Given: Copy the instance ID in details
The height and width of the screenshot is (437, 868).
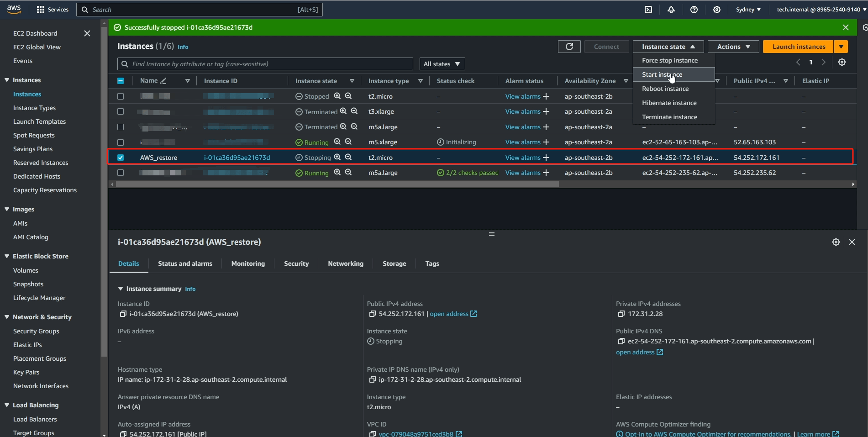Looking at the screenshot, I should tap(123, 314).
